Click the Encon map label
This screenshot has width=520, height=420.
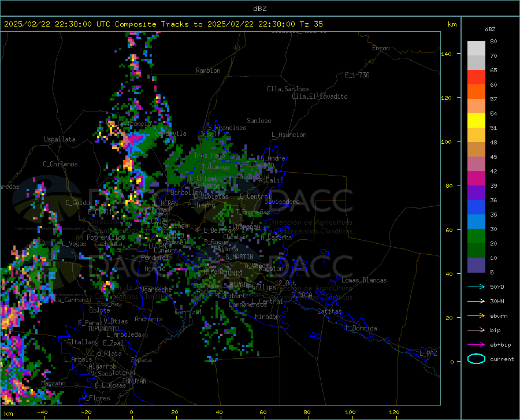point(381,48)
